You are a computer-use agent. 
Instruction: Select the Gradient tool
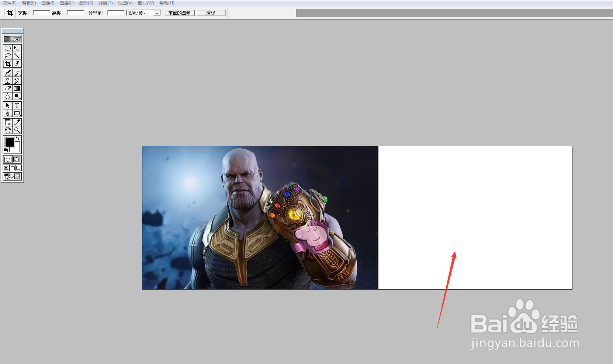tap(17, 88)
